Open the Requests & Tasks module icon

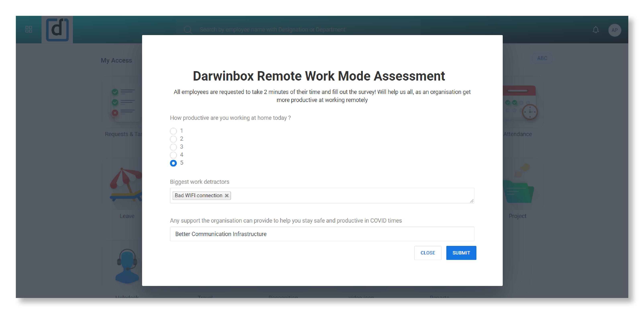pos(122,102)
